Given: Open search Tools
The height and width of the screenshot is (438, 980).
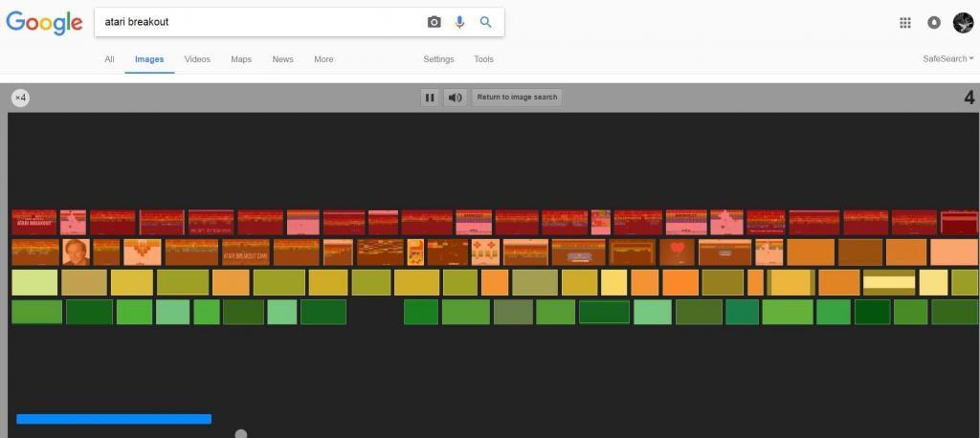Looking at the screenshot, I should click(483, 59).
